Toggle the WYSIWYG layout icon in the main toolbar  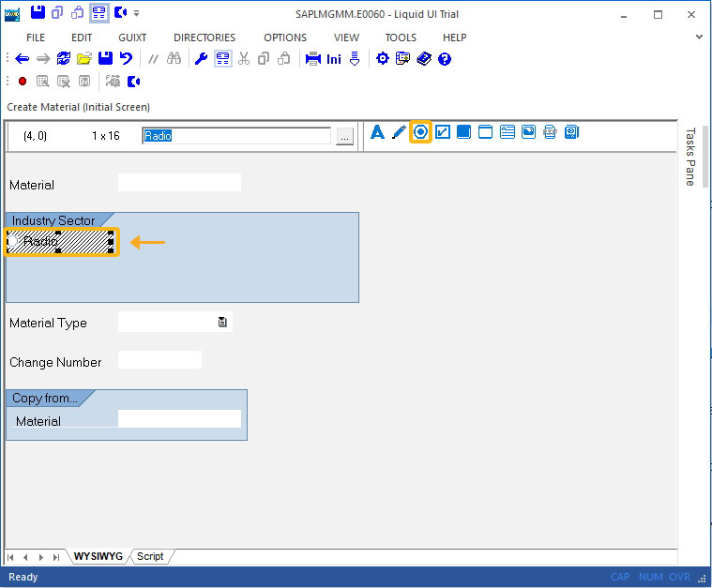click(x=222, y=58)
